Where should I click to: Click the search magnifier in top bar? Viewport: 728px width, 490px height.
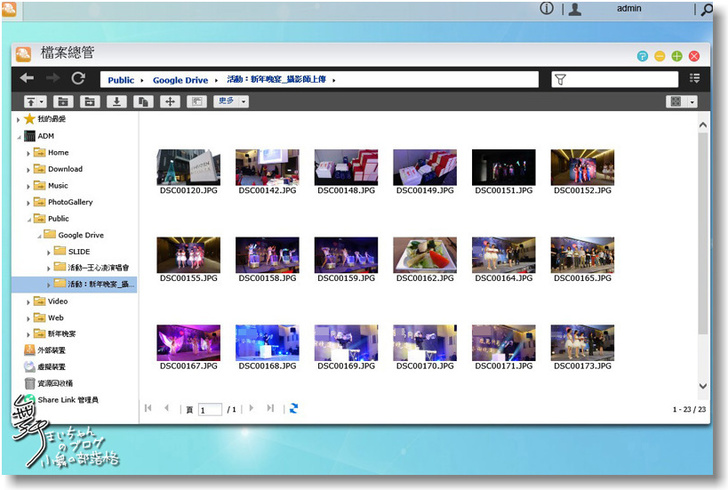(706, 9)
